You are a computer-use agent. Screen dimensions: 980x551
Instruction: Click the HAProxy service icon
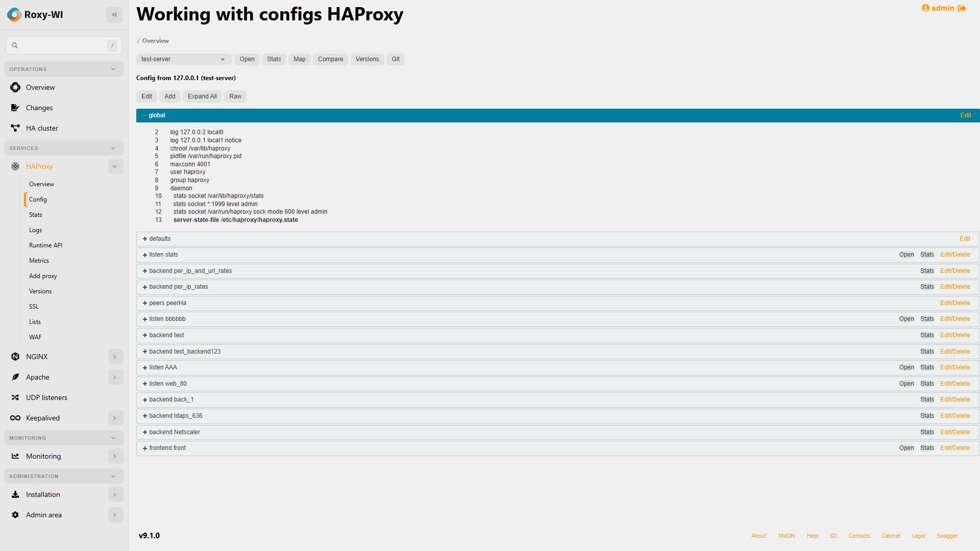pyautogui.click(x=15, y=166)
